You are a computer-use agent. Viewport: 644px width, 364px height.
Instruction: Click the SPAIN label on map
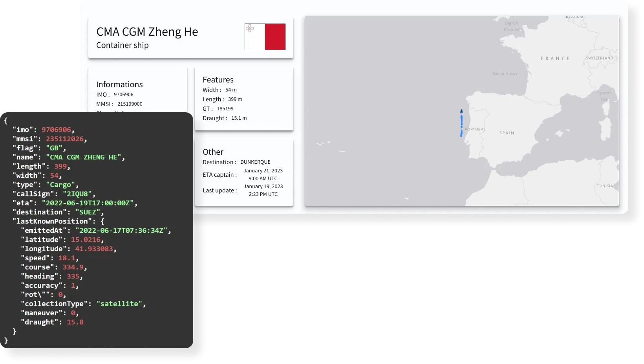pos(507,133)
